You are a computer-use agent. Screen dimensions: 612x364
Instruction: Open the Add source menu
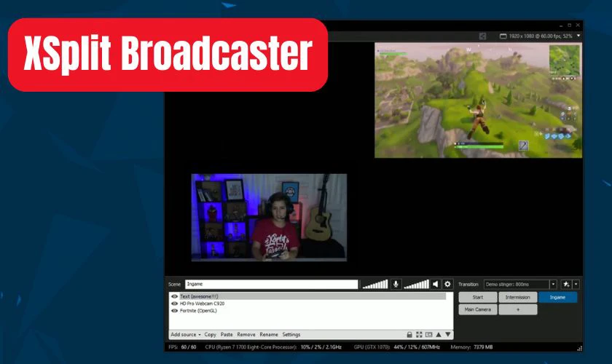coord(185,334)
